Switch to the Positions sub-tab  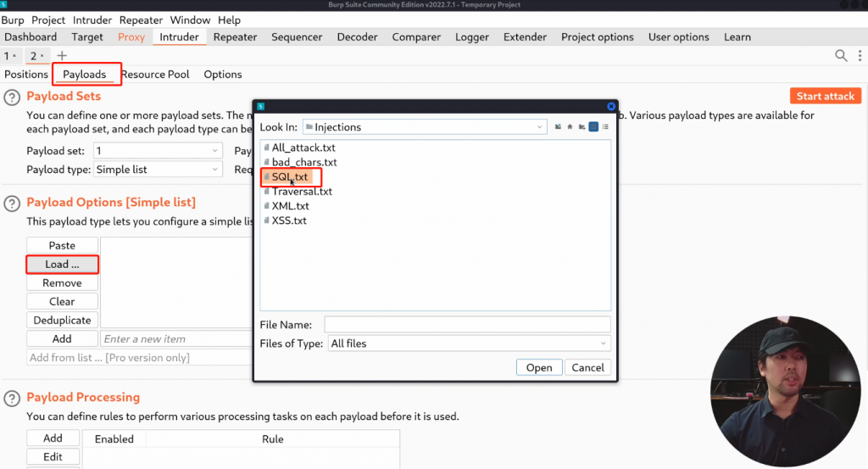[26, 74]
